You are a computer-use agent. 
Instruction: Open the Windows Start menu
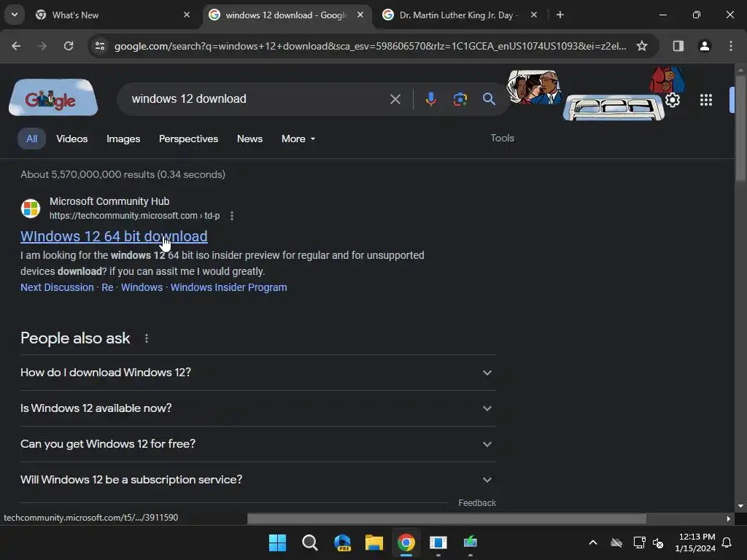[277, 542]
